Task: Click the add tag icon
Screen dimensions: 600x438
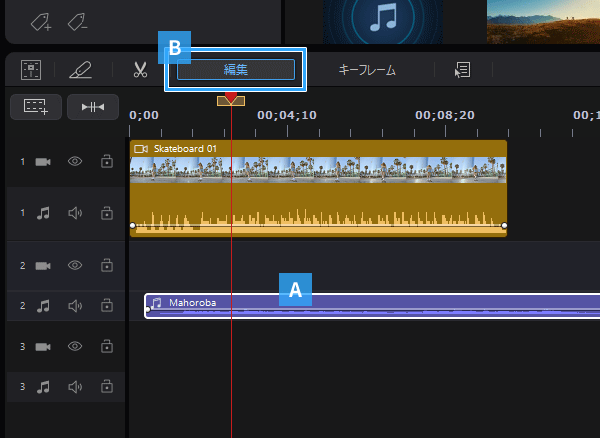Action: tap(41, 22)
